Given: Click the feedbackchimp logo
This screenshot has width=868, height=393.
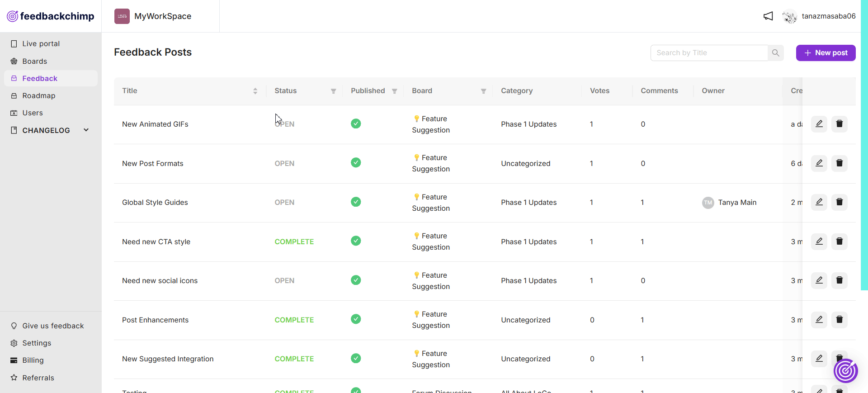Looking at the screenshot, I should pyautogui.click(x=51, y=16).
